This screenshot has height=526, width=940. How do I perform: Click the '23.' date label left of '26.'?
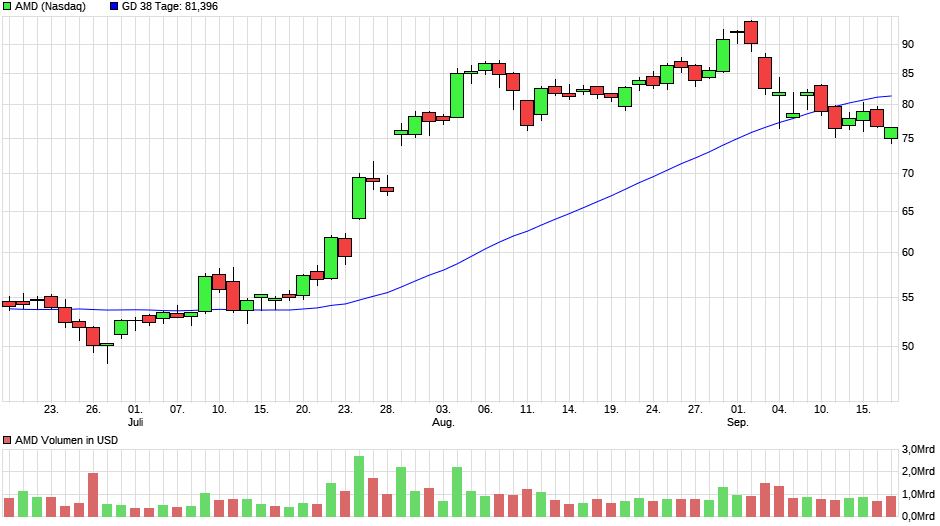click(51, 410)
